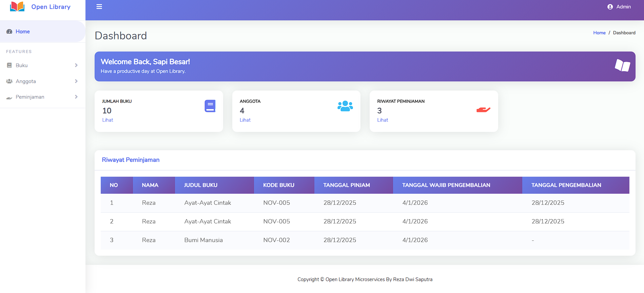Click the Welcome Back, Sapi Besar! heading
644x293 pixels.
145,62
